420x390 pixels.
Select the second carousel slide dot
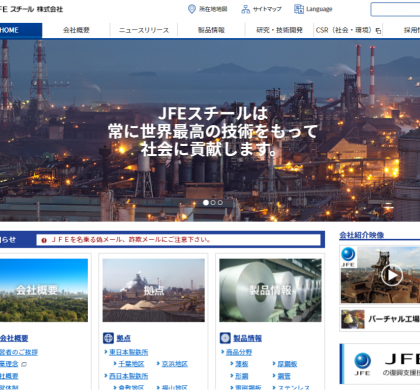213,202
